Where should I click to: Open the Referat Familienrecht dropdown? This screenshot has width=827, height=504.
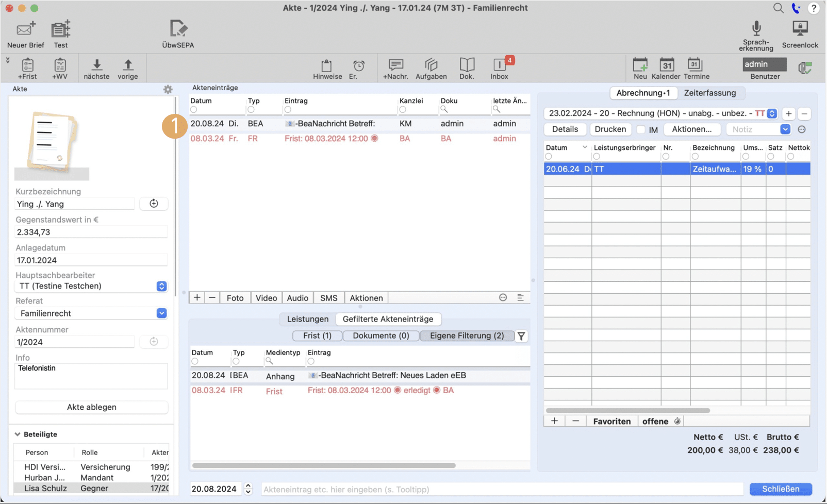tap(161, 313)
